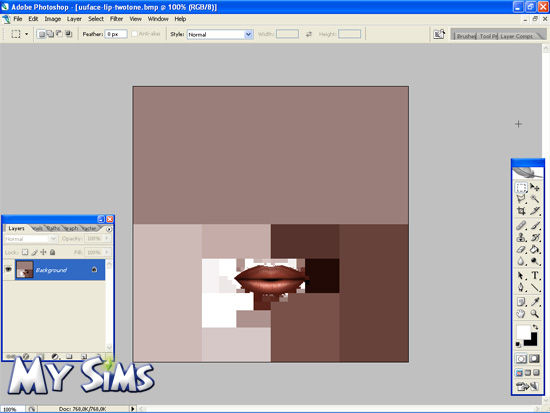Select the Zoom magnifier tool
The width and height of the screenshot is (550, 413).
pyautogui.click(x=535, y=314)
